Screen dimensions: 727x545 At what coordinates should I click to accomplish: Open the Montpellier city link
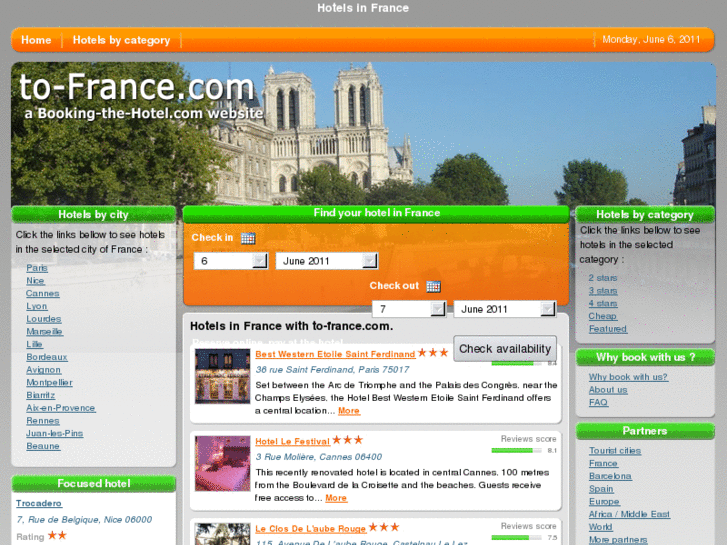click(49, 382)
